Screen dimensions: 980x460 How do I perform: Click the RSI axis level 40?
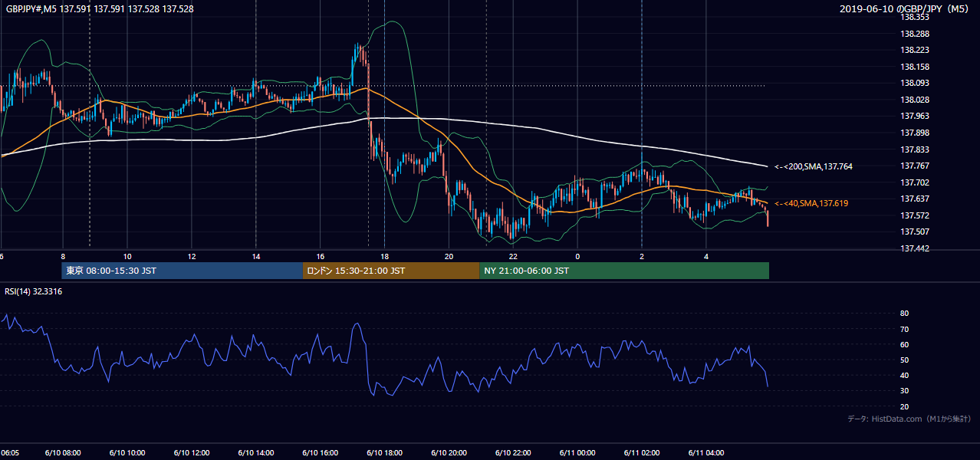tap(905, 375)
